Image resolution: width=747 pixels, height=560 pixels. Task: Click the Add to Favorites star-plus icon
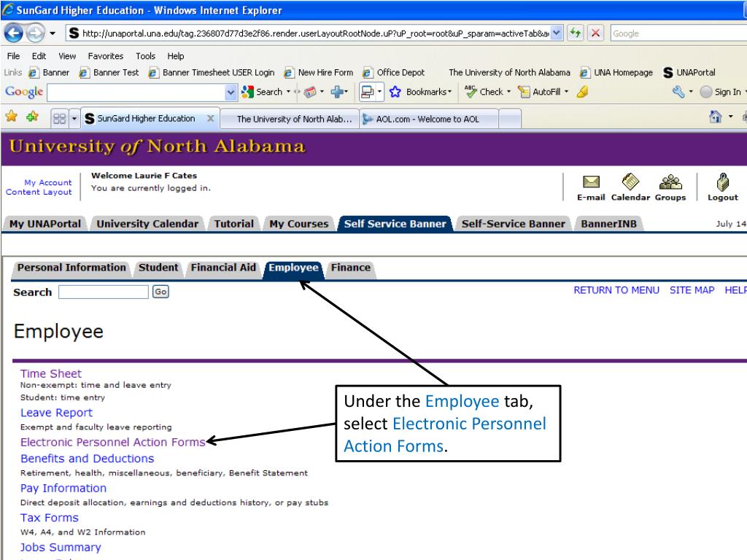(32, 116)
